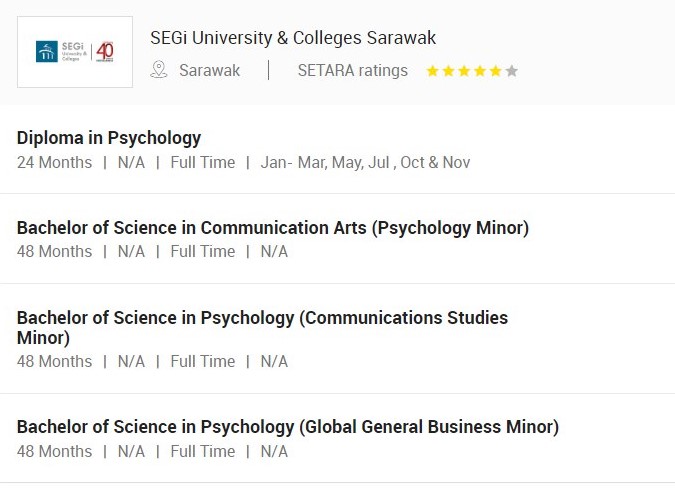The image size is (675, 490).
Task: Click the 24 Months duration text
Action: click(x=54, y=163)
